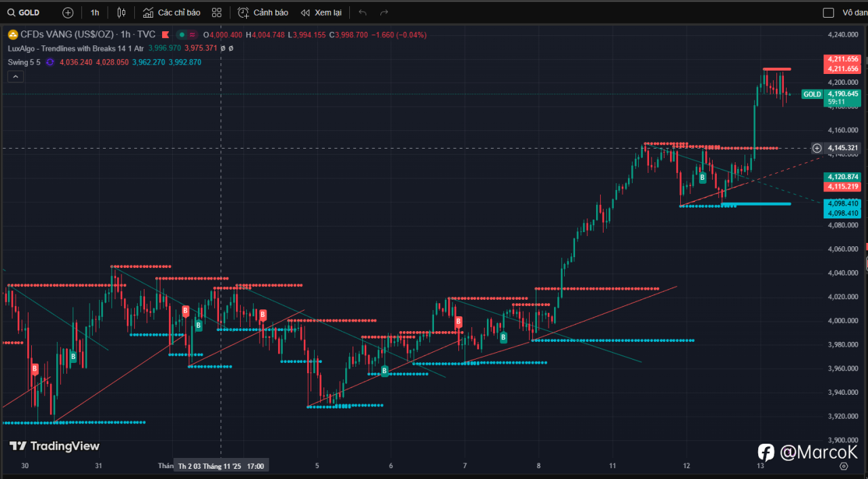
Task: Click the date label Th 2 03 Tháng 11 '25 17:00
Action: [221, 466]
